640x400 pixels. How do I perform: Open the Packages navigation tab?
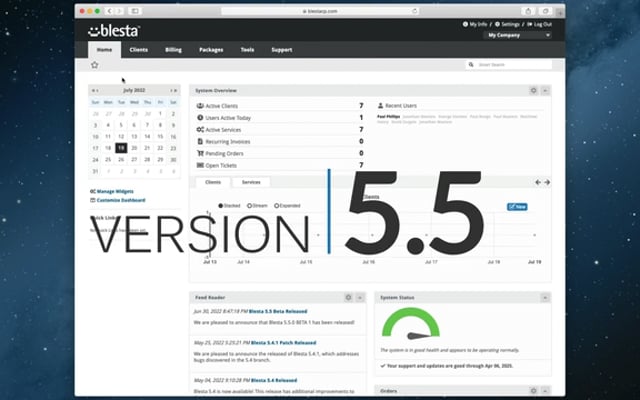coord(211,50)
